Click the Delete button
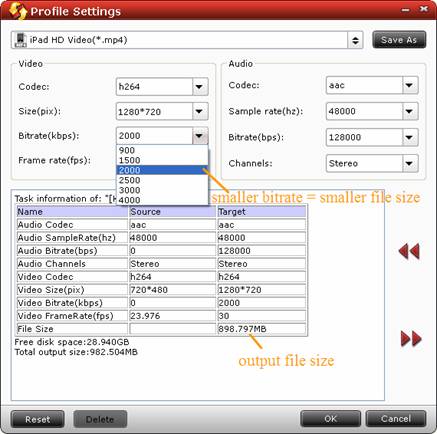Screen dimensions: 437x434 pyautogui.click(x=100, y=419)
